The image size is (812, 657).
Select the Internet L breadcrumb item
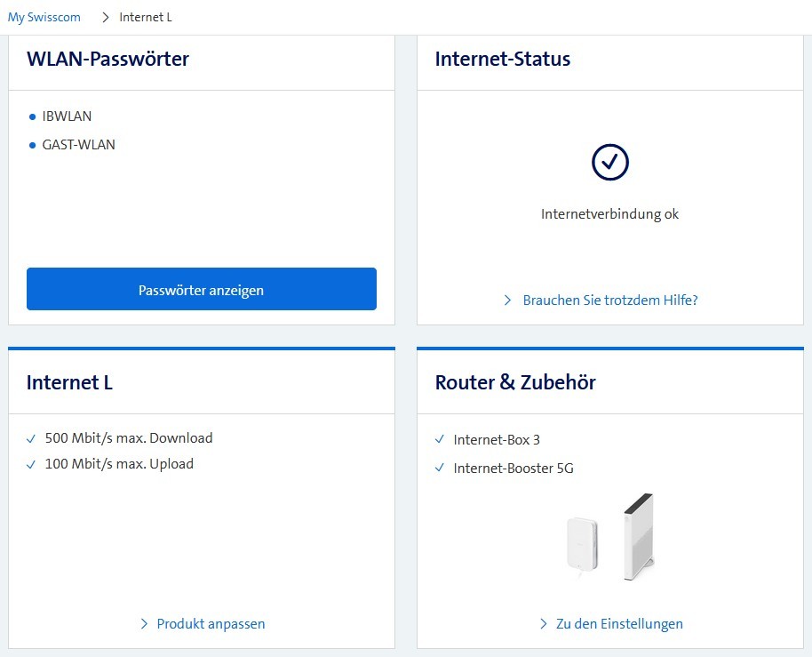[x=146, y=18]
